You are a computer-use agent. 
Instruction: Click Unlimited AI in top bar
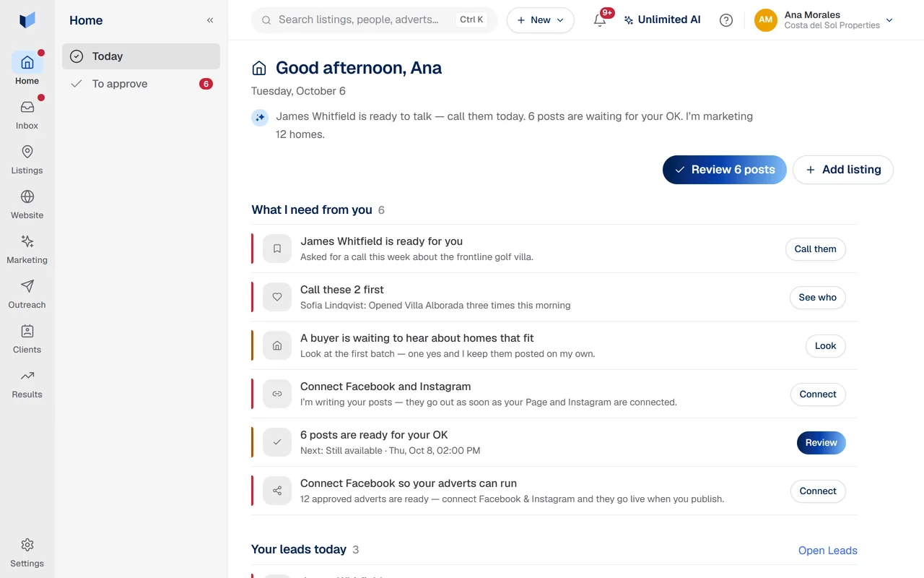[x=662, y=20]
